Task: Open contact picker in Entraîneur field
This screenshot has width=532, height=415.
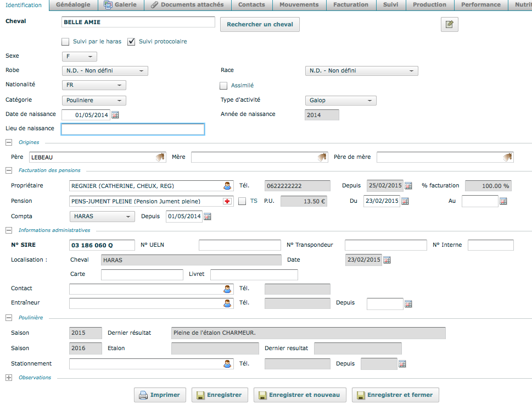Action: coord(227,303)
